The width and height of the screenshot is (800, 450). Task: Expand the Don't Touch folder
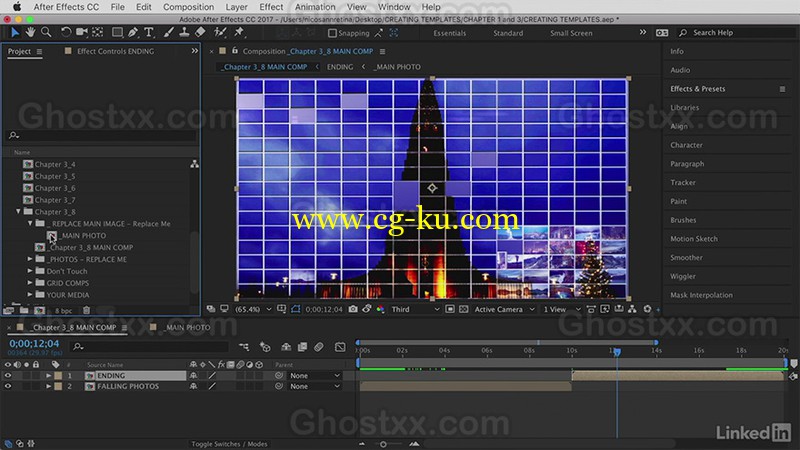[30, 271]
